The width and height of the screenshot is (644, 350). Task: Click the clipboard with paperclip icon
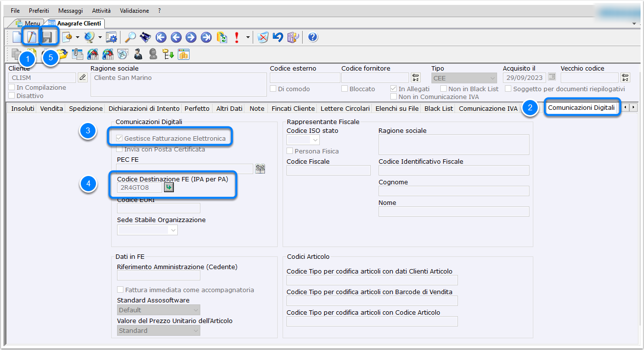[77, 54]
